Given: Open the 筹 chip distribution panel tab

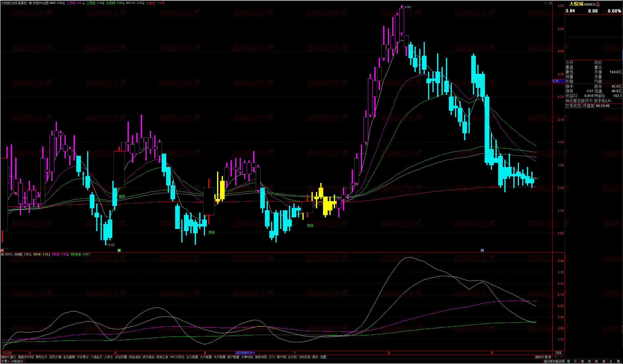Looking at the screenshot, I should [618, 361].
